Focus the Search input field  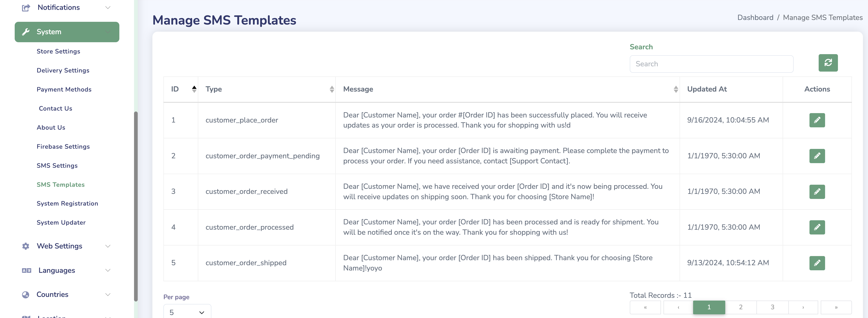click(x=711, y=64)
